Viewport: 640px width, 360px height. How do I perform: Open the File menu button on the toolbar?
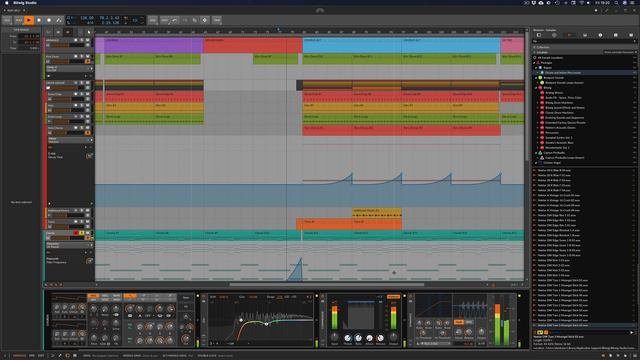point(7,20)
